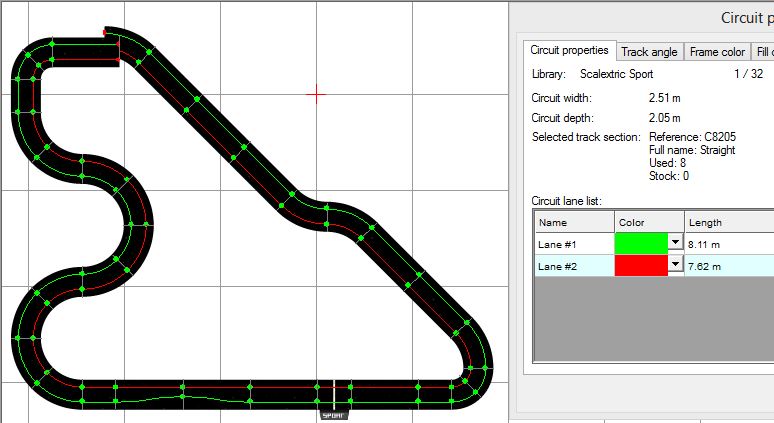
Task: Click the red crosshair marker on canvas
Action: click(316, 94)
